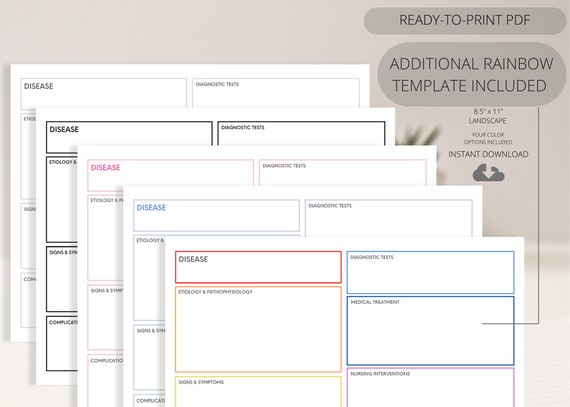Click the cloud download icon
The image size is (570, 407).
pos(488,173)
